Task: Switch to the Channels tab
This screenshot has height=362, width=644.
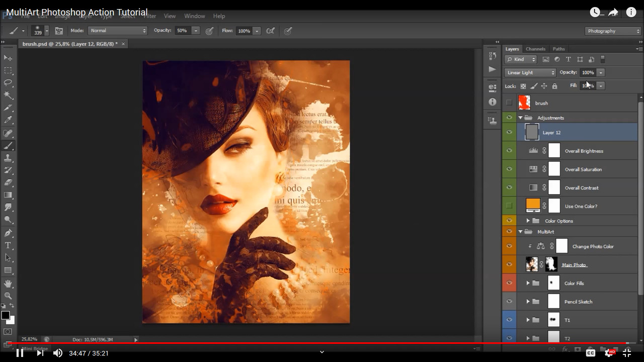Action: pos(535,49)
